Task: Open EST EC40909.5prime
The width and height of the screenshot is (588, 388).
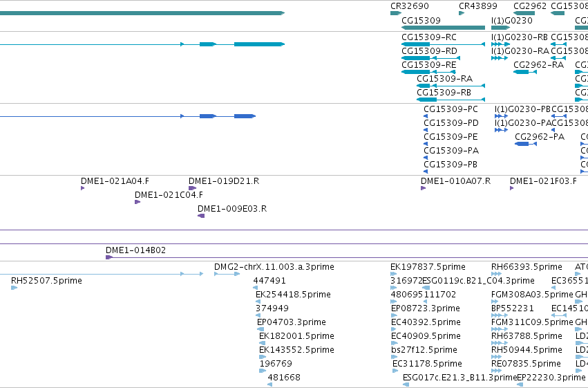Action: tap(426, 336)
